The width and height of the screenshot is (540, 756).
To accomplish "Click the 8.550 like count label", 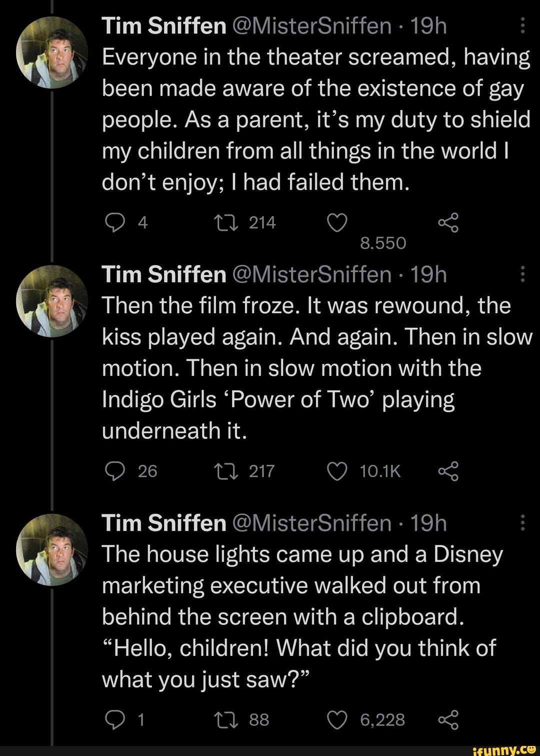I will (x=384, y=244).
